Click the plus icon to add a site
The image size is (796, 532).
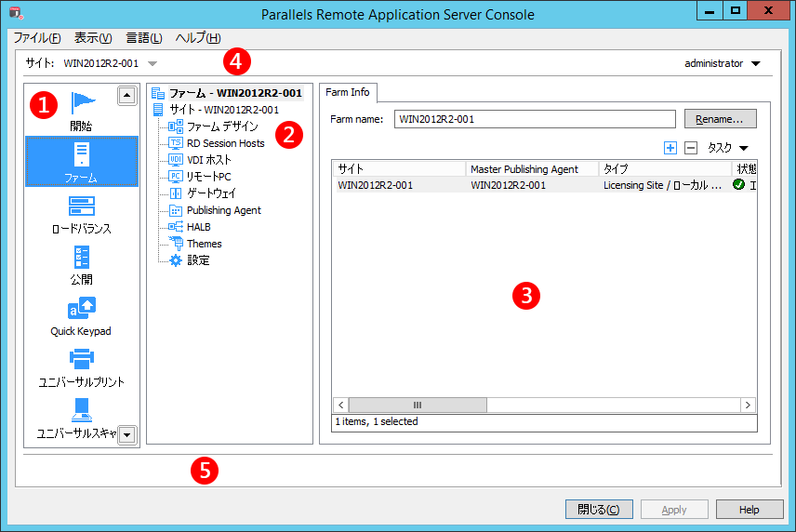pos(670,148)
